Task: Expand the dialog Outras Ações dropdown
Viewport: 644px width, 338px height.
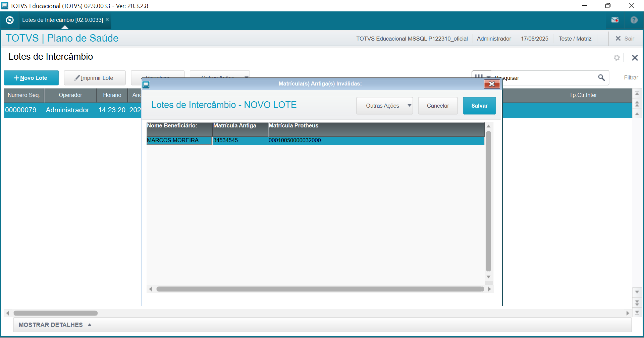Action: 384,106
